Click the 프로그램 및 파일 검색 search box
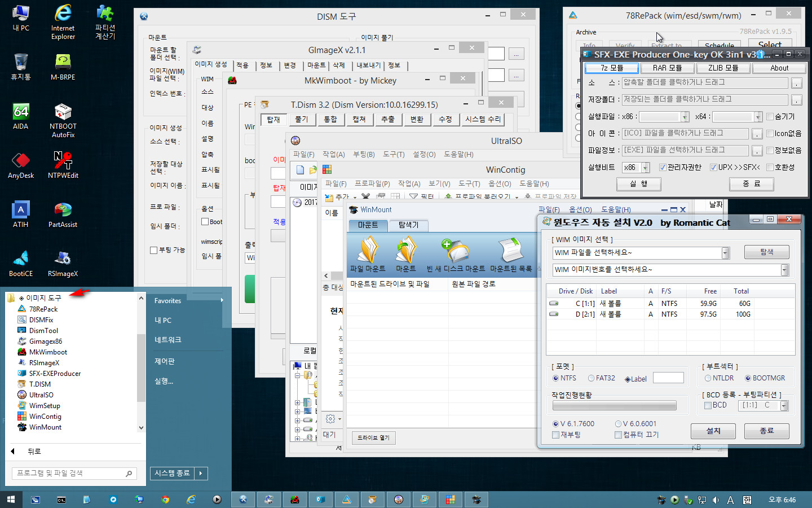The width and height of the screenshot is (812, 508). (x=74, y=473)
